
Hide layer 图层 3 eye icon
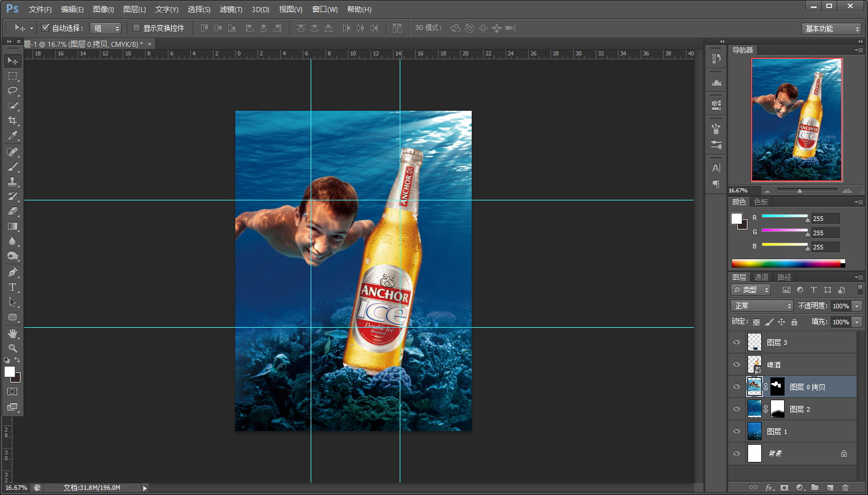tap(737, 343)
